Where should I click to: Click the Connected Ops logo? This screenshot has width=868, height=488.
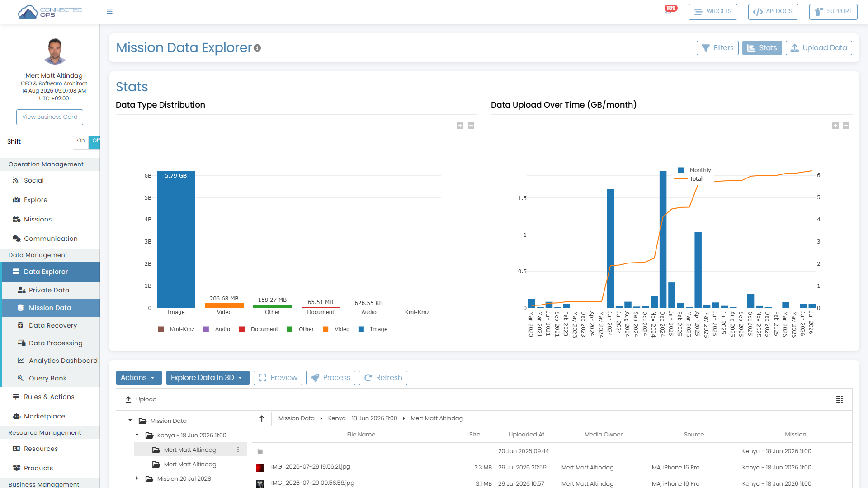coord(50,12)
